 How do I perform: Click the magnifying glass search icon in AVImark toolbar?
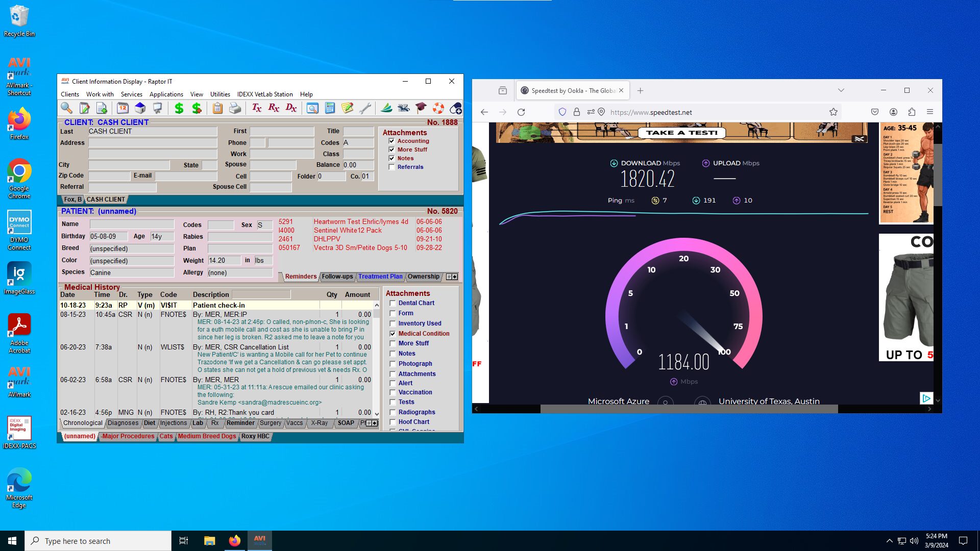pos(66,108)
